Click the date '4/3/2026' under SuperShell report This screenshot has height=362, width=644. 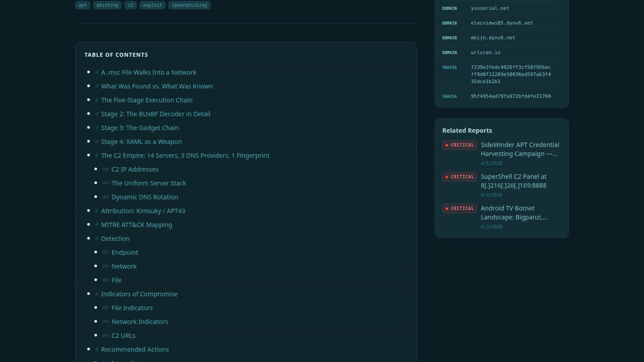(x=491, y=195)
